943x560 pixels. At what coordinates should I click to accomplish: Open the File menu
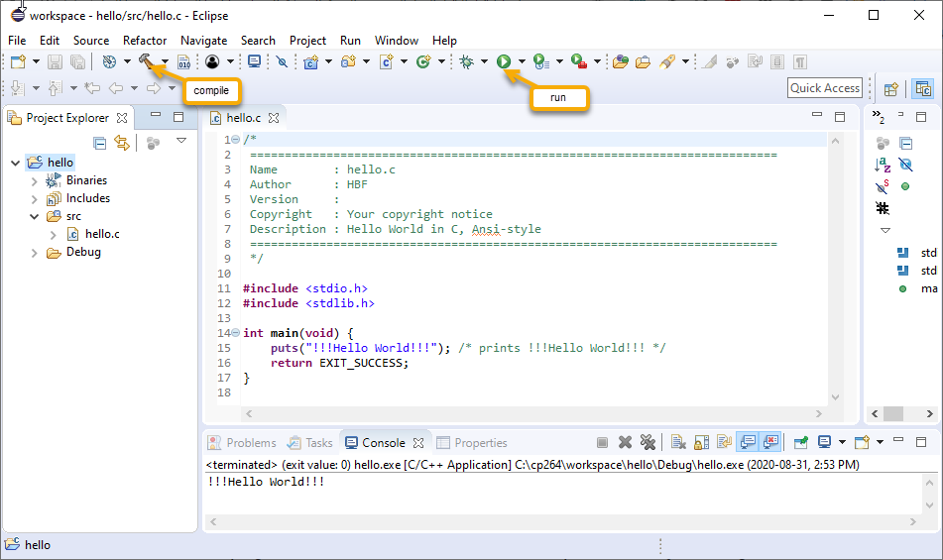tap(17, 41)
